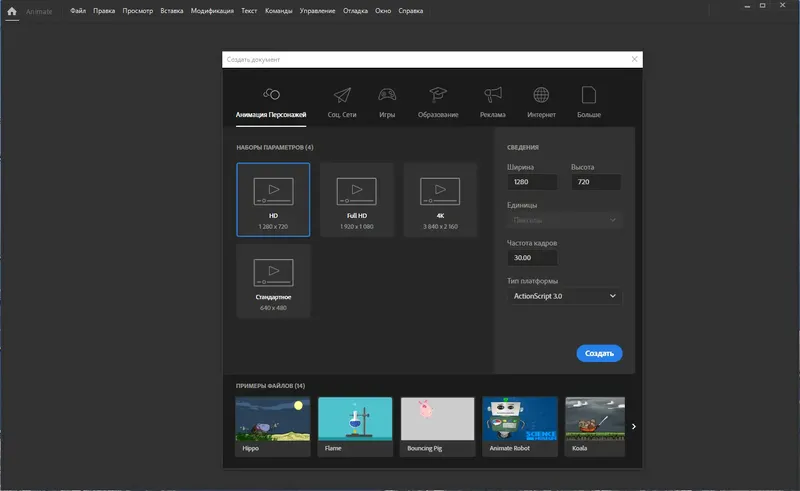This screenshot has width=800, height=491.
Task: Open the Отладка menu
Action: (355, 11)
